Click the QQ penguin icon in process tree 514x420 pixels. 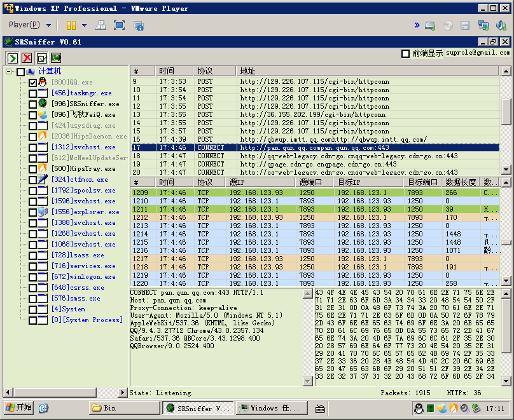point(43,83)
